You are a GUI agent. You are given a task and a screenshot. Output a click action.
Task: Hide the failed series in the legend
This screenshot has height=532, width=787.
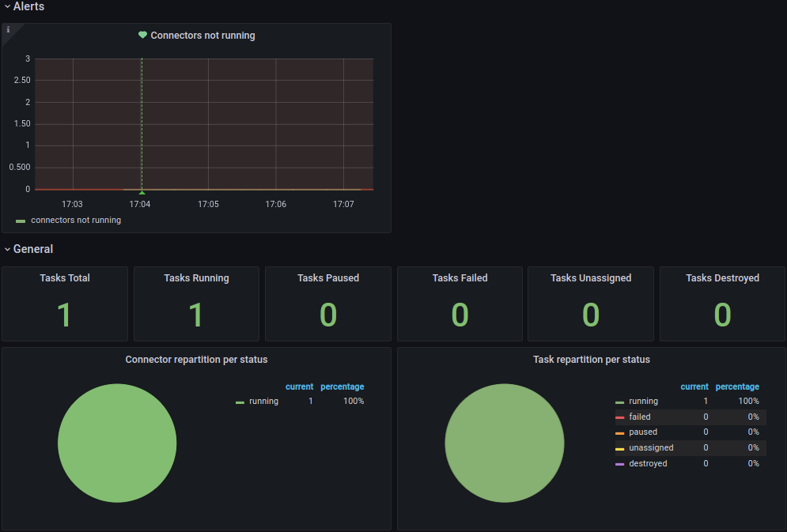pos(639,417)
